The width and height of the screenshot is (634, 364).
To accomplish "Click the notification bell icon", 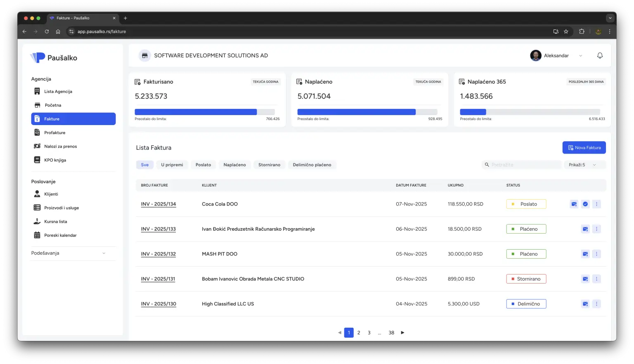I will (x=600, y=56).
